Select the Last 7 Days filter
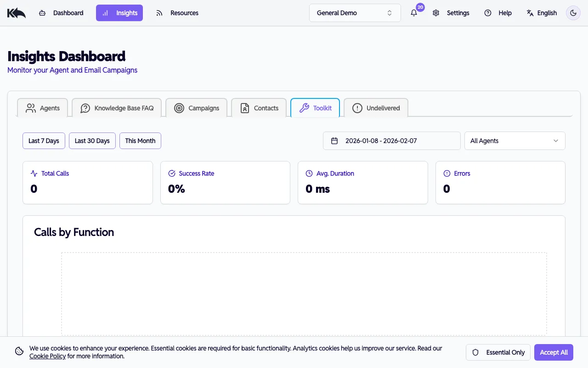The height and width of the screenshot is (368, 588). pyautogui.click(x=44, y=141)
